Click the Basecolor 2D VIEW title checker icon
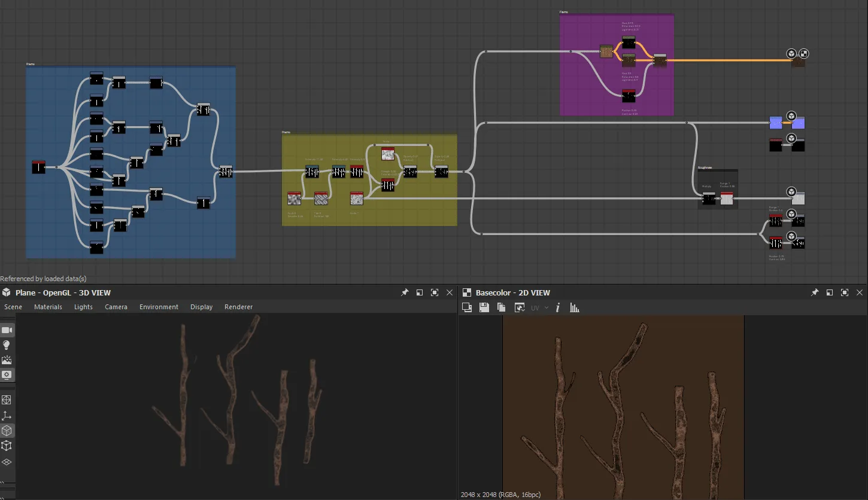 pos(467,292)
